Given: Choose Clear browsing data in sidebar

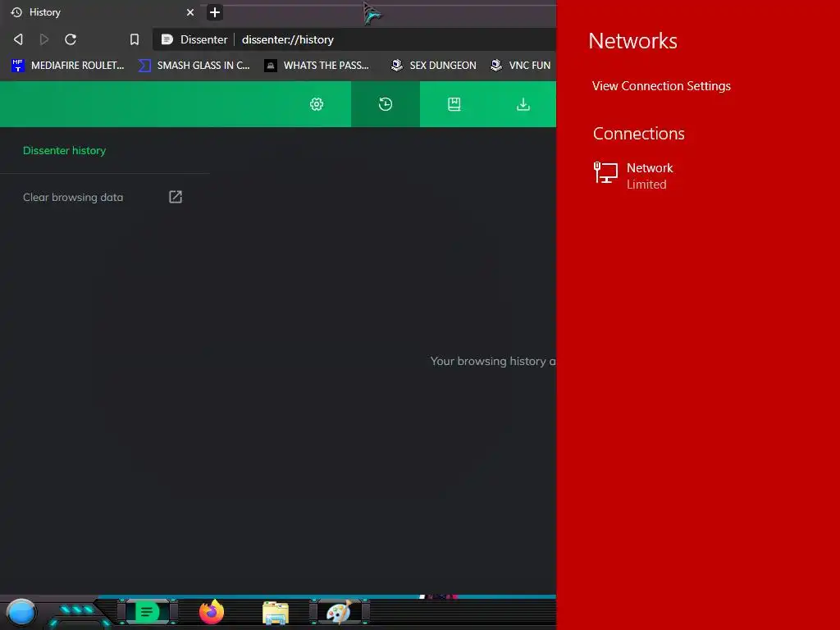Looking at the screenshot, I should click(73, 197).
